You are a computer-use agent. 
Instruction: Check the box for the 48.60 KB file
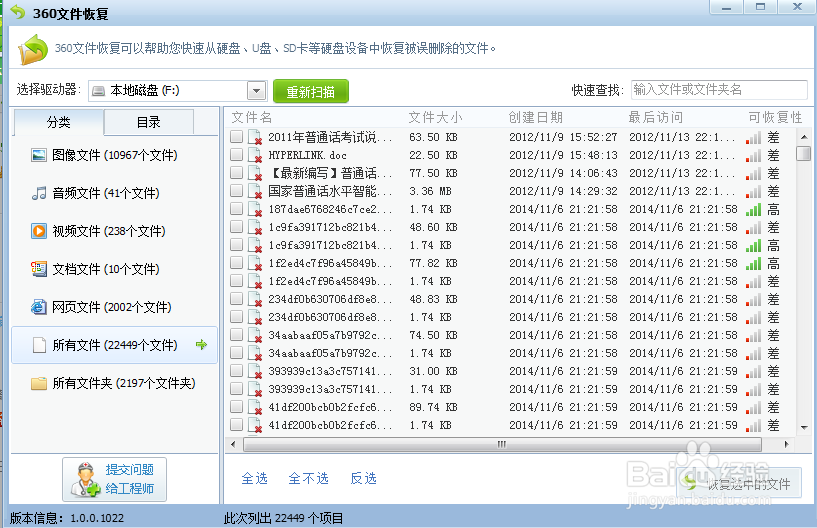(237, 227)
